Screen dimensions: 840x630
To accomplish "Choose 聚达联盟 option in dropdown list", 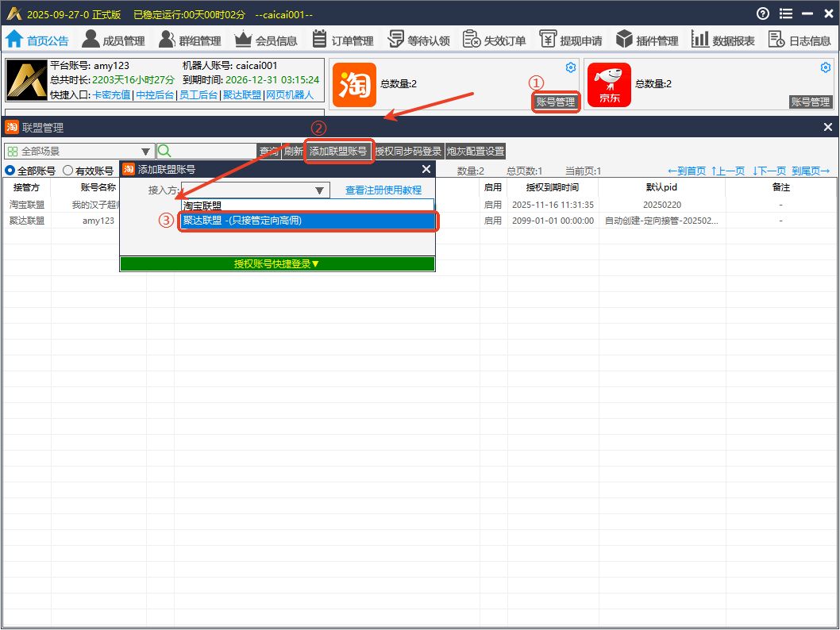I will coord(308,221).
